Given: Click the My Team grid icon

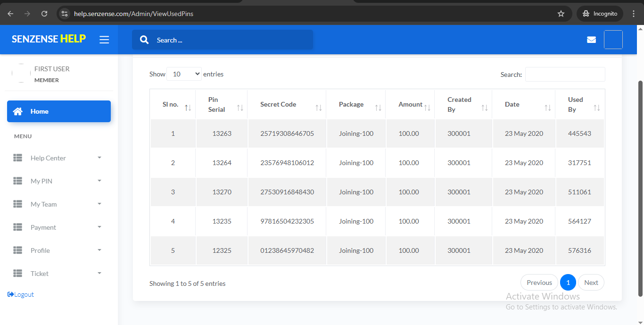Looking at the screenshot, I should 18,204.
